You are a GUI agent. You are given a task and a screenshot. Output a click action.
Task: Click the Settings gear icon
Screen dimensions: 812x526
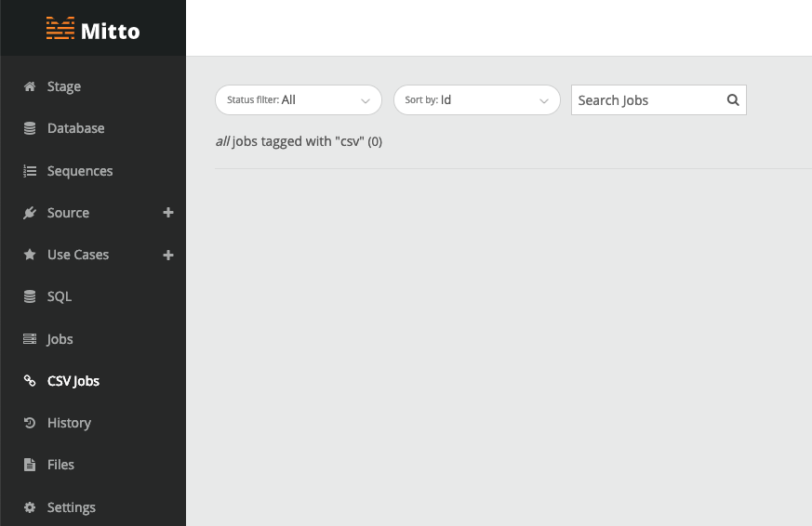[30, 507]
